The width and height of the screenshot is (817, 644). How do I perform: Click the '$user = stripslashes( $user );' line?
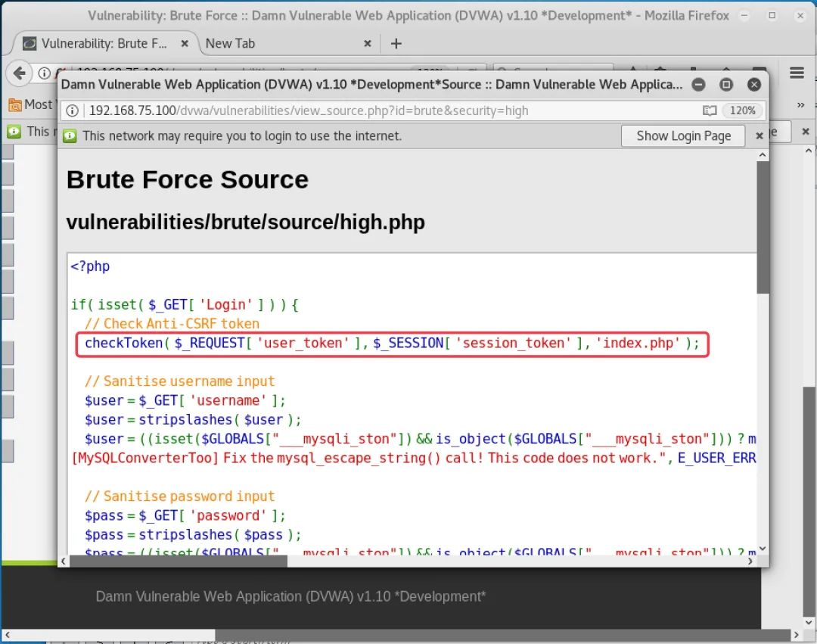click(193, 420)
